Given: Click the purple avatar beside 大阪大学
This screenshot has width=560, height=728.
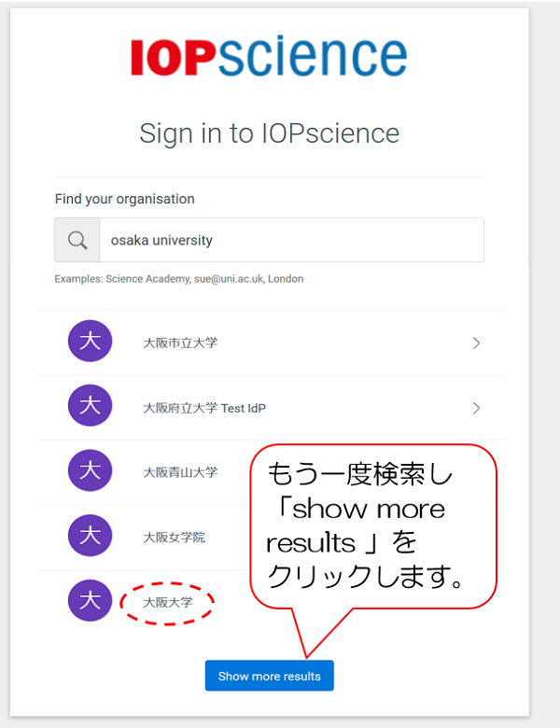Looking at the screenshot, I should pyautogui.click(x=90, y=601).
